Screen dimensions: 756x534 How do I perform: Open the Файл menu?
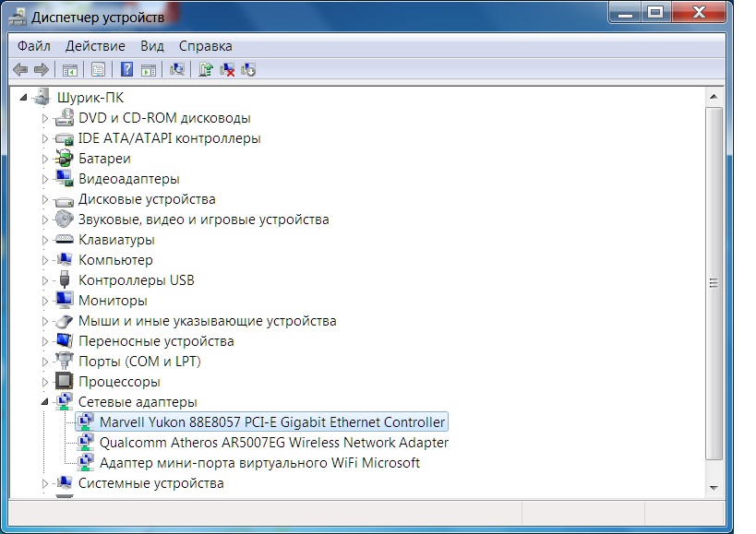(34, 46)
